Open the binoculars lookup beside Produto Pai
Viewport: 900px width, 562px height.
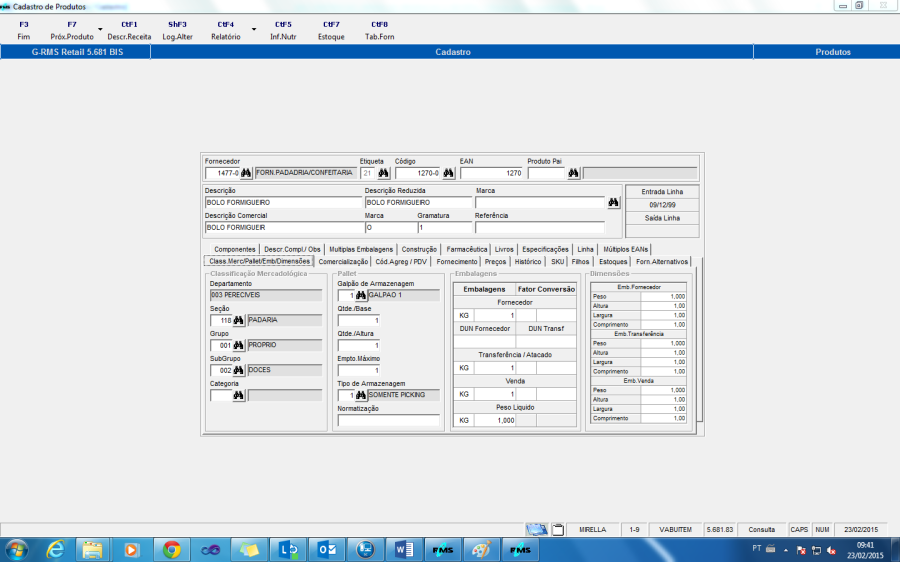[x=573, y=173]
